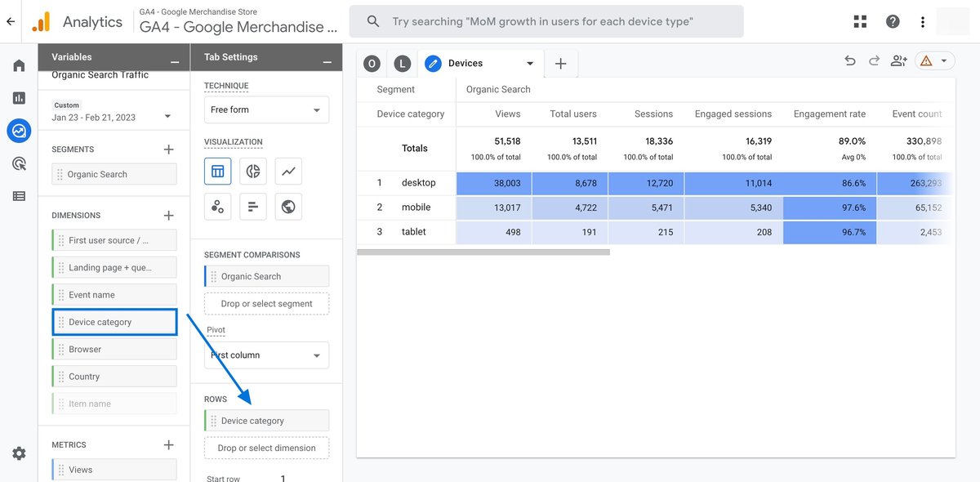Switch to the tab labeled L
Viewport: 980px width, 482px height.
[402, 63]
